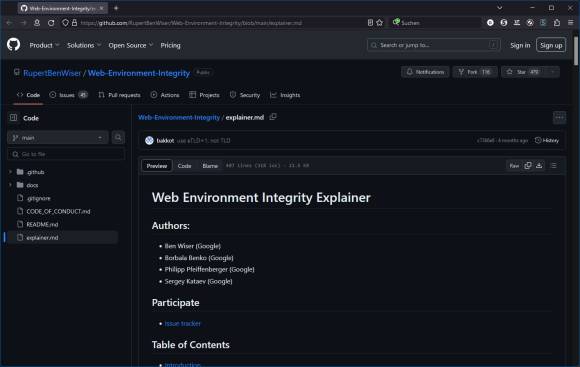Close the Web-Environment-Integrity browser tab
This screenshot has height=367, width=580.
[102, 8]
